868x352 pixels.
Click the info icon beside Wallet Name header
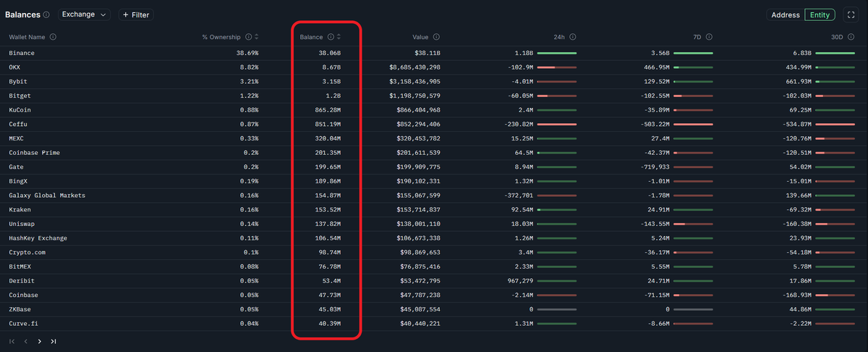(54, 37)
